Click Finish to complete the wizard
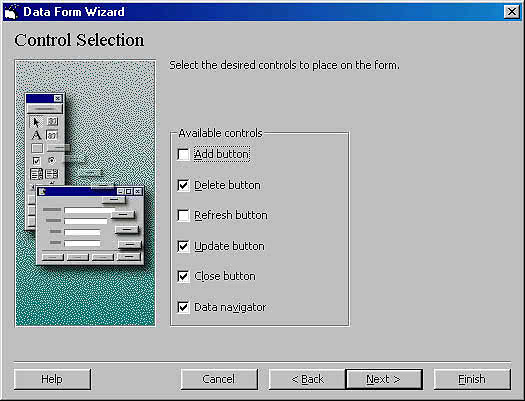 472,379
